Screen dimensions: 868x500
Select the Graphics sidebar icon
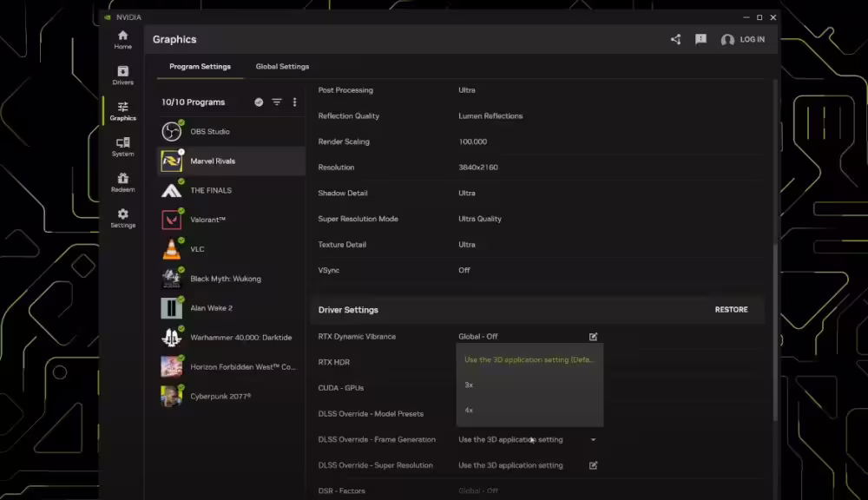[x=123, y=111]
